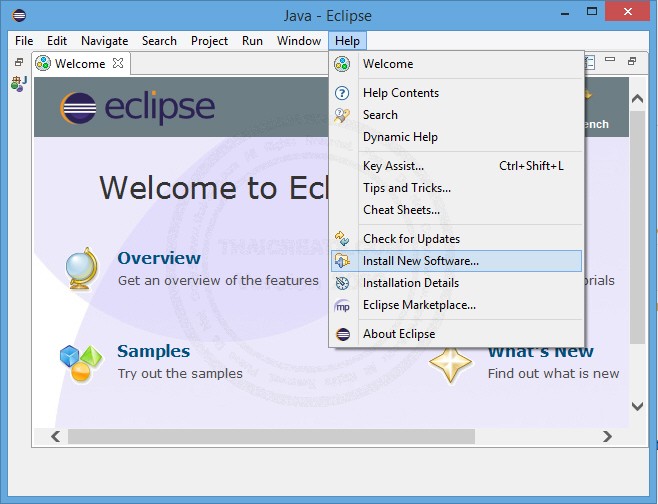Close the Welcome tab with X
The width and height of the screenshot is (658, 504).
119,63
